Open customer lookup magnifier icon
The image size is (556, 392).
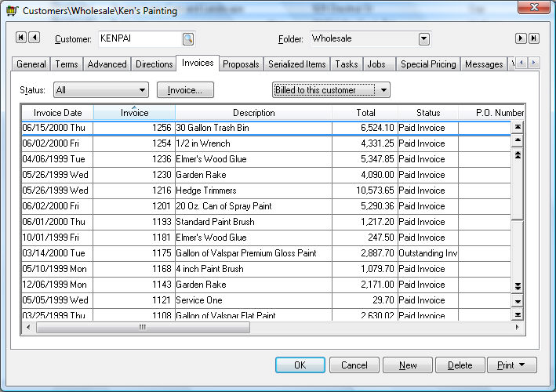tap(188, 38)
